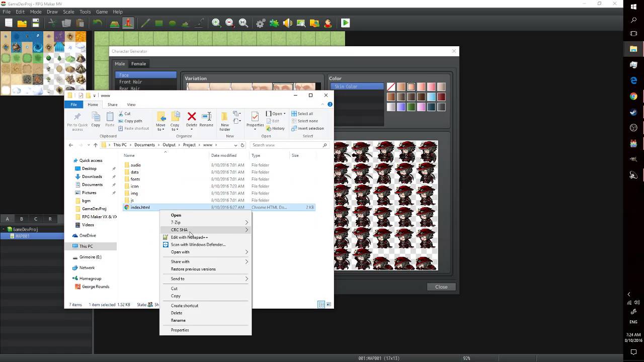Collapse the Explorer ribbon chevron
Viewport: 644px width, 362px height.
[323, 105]
